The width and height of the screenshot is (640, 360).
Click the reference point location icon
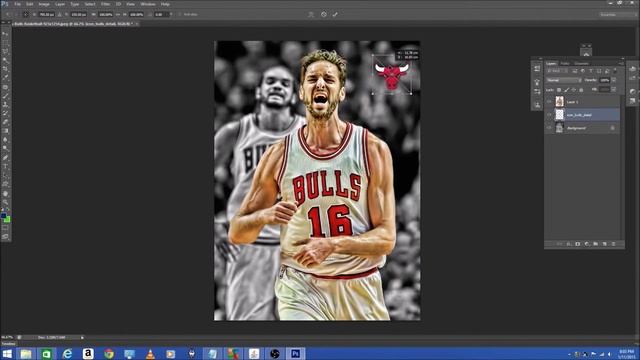26,14
